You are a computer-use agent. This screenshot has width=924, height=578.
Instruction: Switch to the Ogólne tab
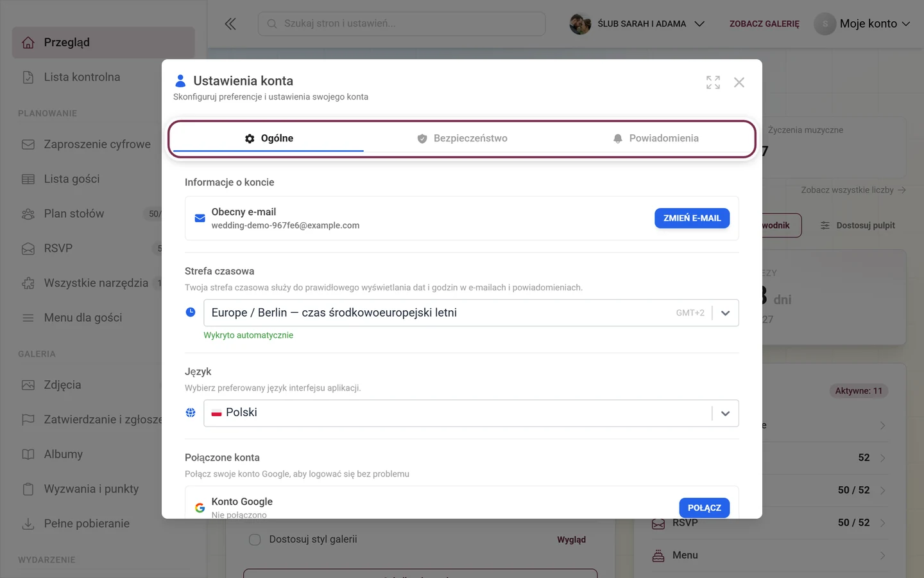pyautogui.click(x=268, y=138)
